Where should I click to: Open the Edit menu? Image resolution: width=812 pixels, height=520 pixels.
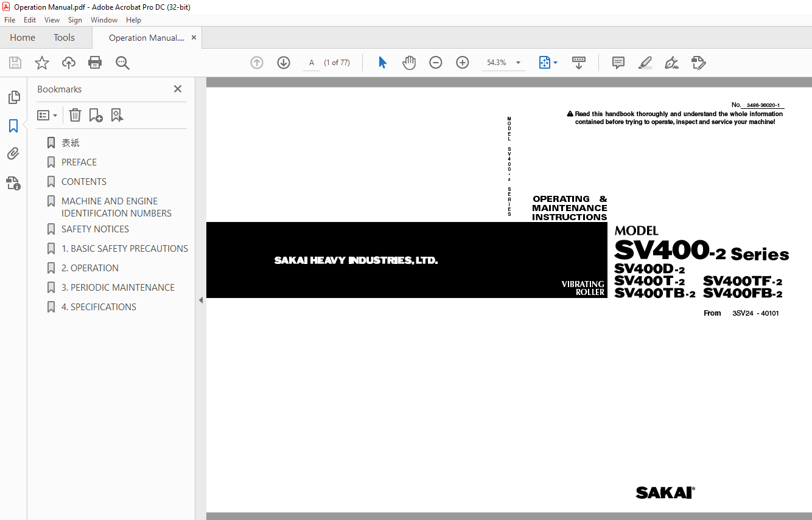pos(30,20)
